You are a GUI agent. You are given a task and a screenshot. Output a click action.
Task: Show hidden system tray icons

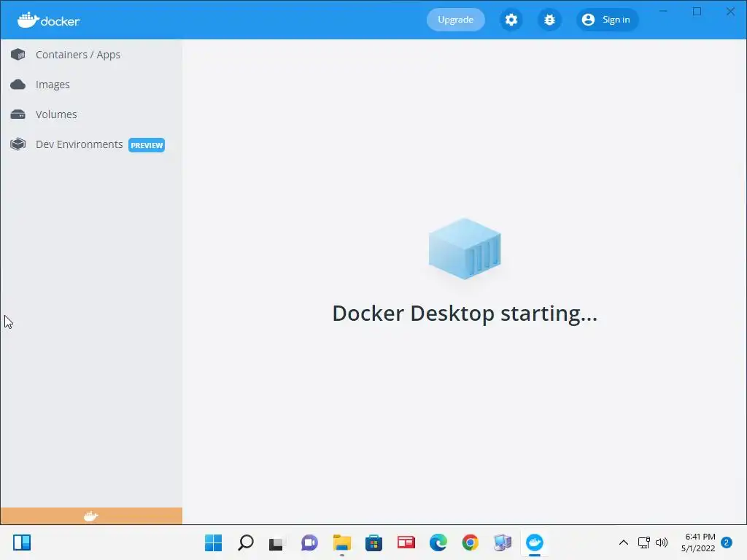(x=623, y=542)
